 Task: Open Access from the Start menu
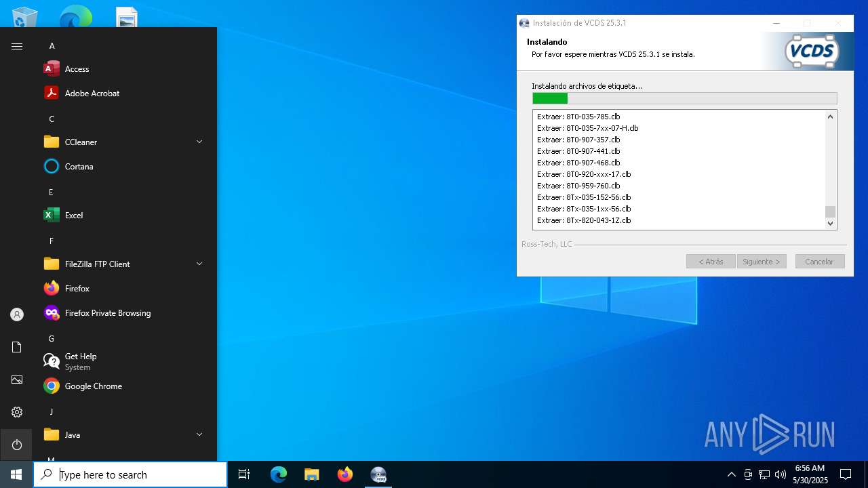point(125,68)
